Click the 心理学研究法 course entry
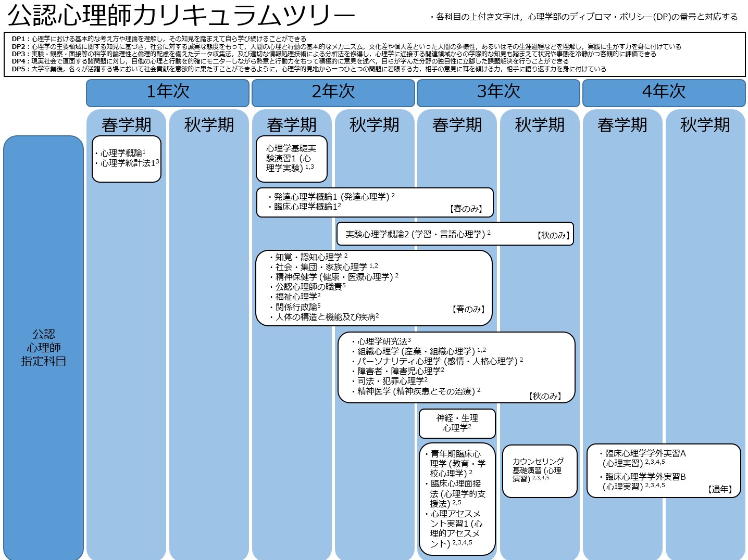The width and height of the screenshot is (748, 560). [383, 341]
